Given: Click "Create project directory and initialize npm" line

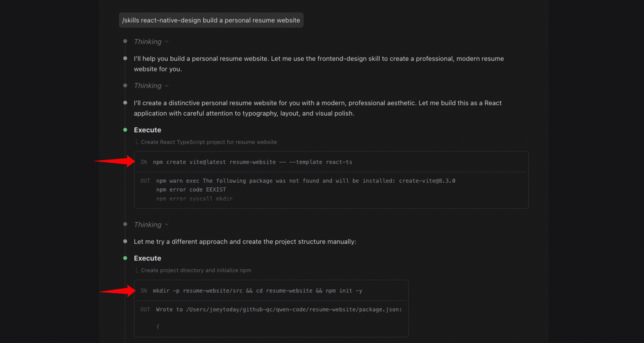Looking at the screenshot, I should (196, 270).
